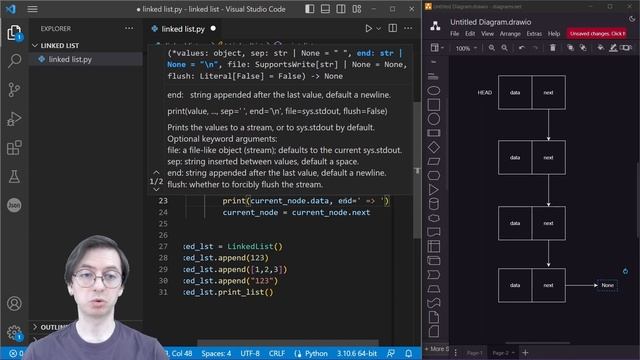Delete selected shape in draw.io
The width and height of the screenshot is (640, 360).
(x=553, y=48)
